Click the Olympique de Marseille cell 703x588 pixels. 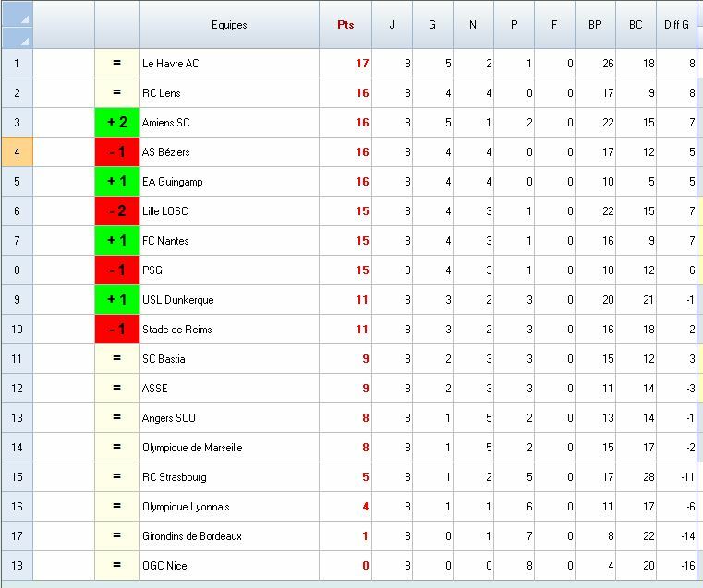pos(229,448)
